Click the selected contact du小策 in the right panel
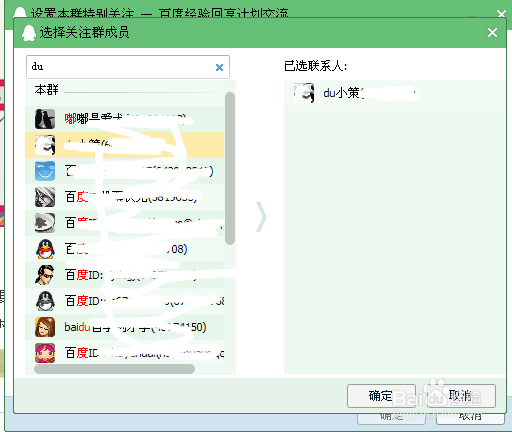The image size is (512, 432). pos(395,93)
